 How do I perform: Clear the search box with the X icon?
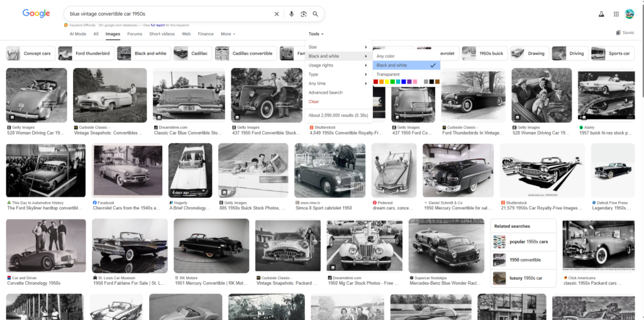pos(277,14)
